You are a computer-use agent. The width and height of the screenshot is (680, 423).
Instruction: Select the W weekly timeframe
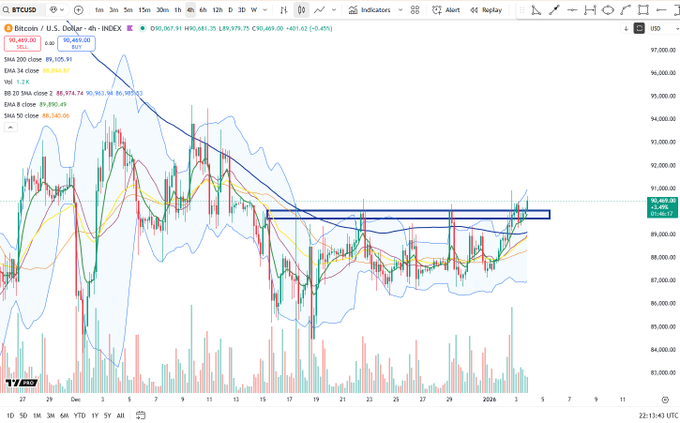(254, 10)
